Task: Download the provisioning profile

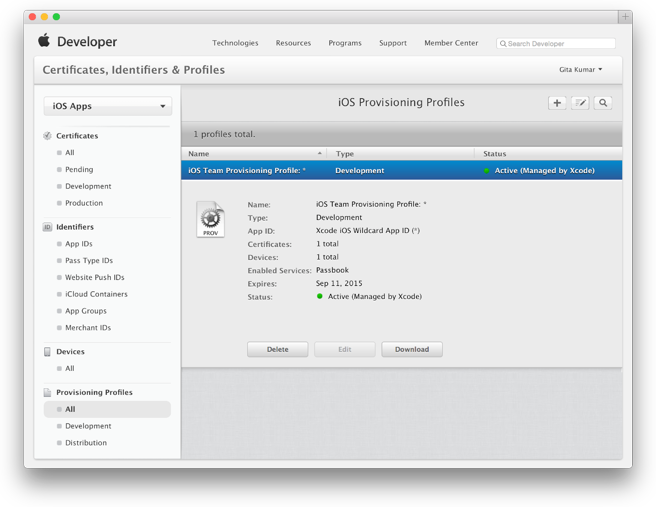Action: click(412, 349)
